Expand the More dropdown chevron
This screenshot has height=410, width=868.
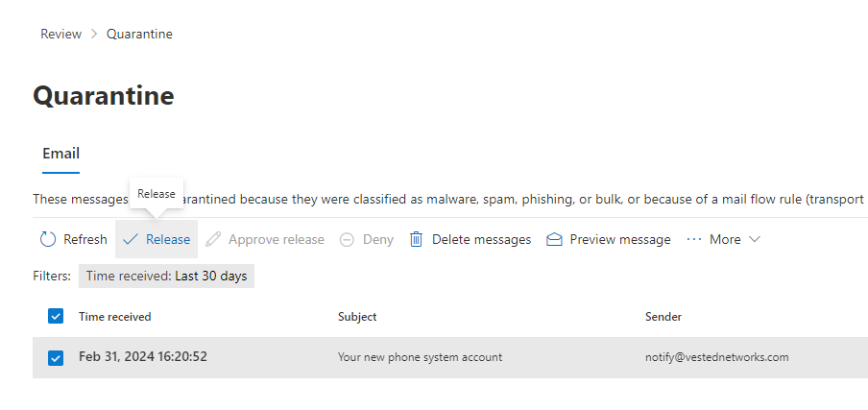754,239
